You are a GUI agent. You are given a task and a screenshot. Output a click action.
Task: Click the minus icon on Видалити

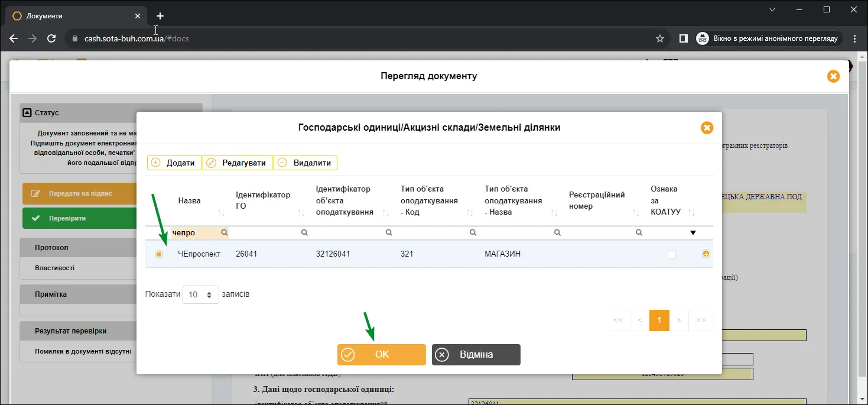point(282,163)
